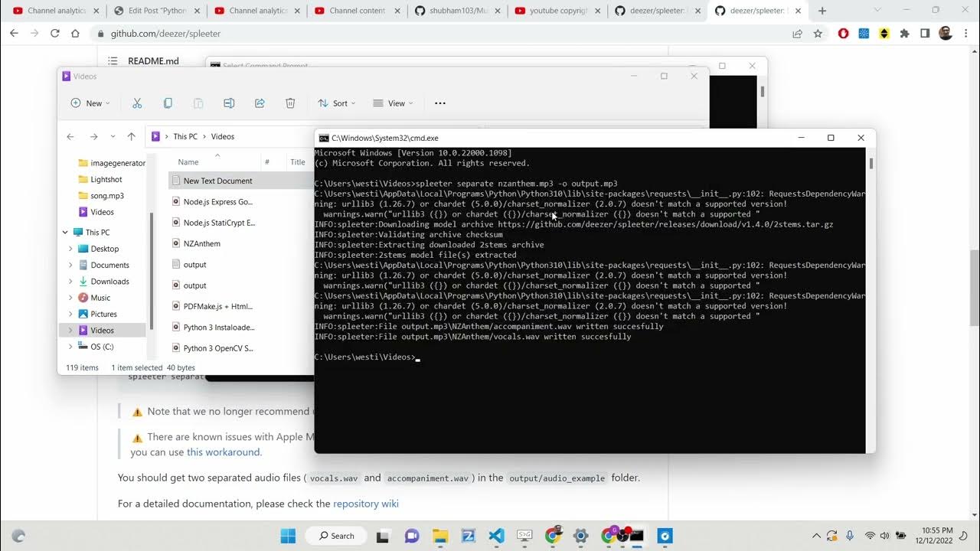Expand the Documents tree node

coord(70,266)
